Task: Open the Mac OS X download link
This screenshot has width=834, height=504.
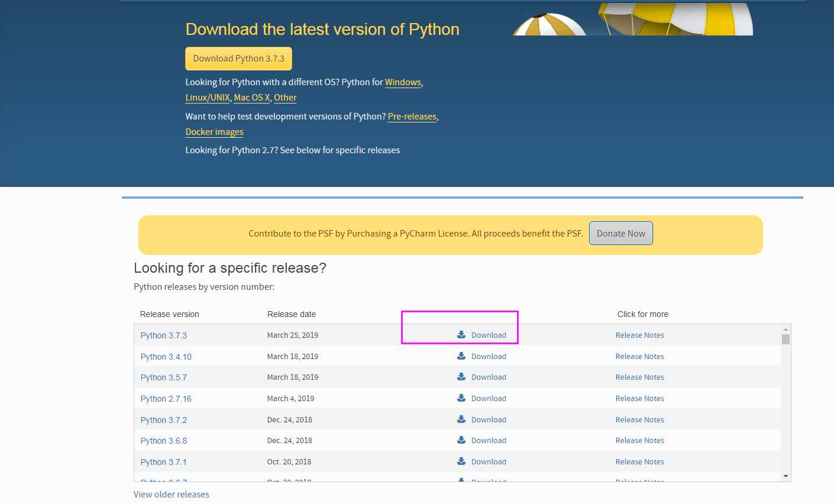Action: click(252, 98)
